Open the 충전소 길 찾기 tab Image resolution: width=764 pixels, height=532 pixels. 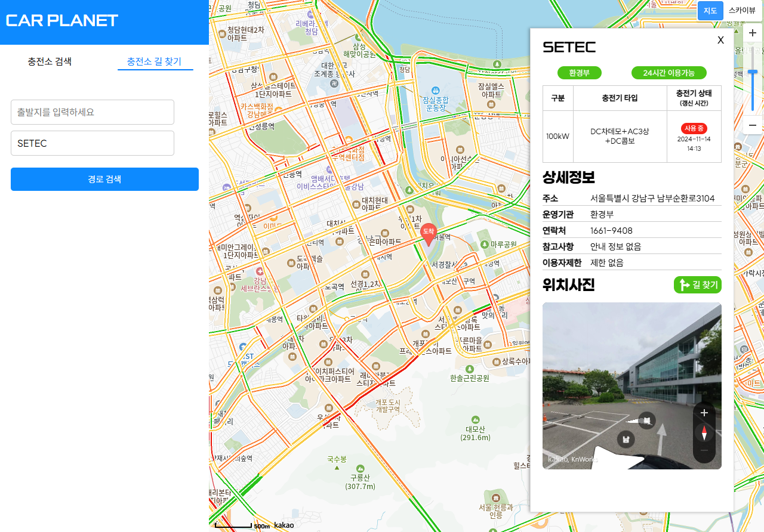(154, 61)
